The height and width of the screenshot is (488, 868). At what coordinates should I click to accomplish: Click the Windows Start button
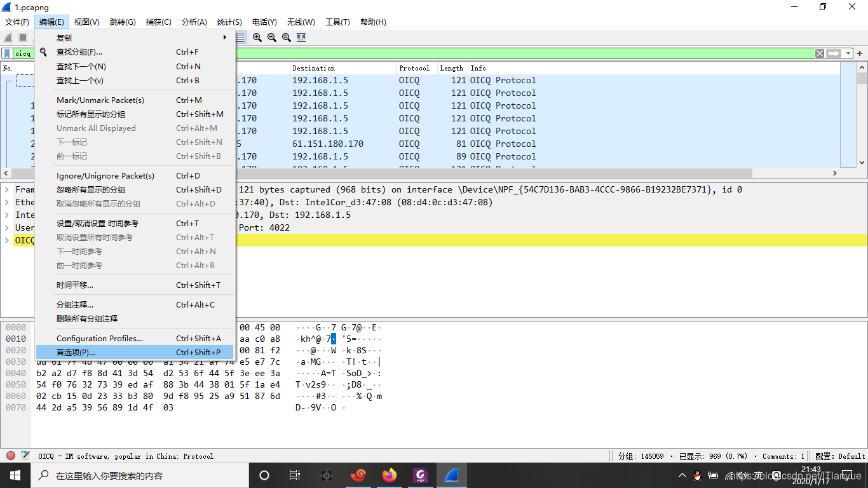pos(15,475)
